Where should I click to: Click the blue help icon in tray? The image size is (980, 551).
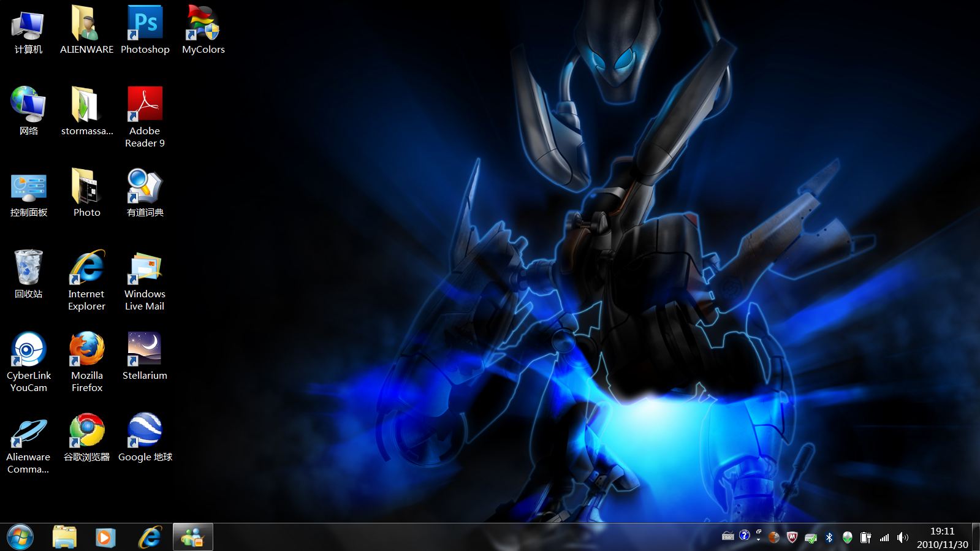coord(744,535)
